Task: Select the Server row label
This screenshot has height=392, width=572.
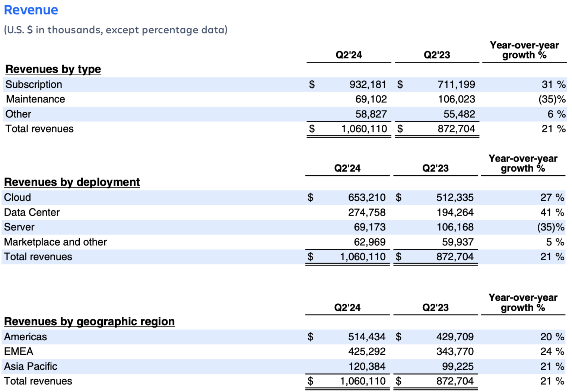Action: pos(19,227)
